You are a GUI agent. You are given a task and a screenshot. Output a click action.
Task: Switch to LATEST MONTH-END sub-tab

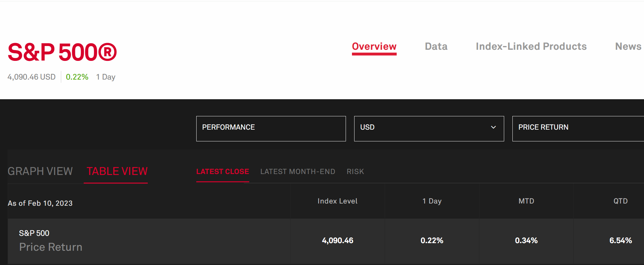click(x=298, y=171)
